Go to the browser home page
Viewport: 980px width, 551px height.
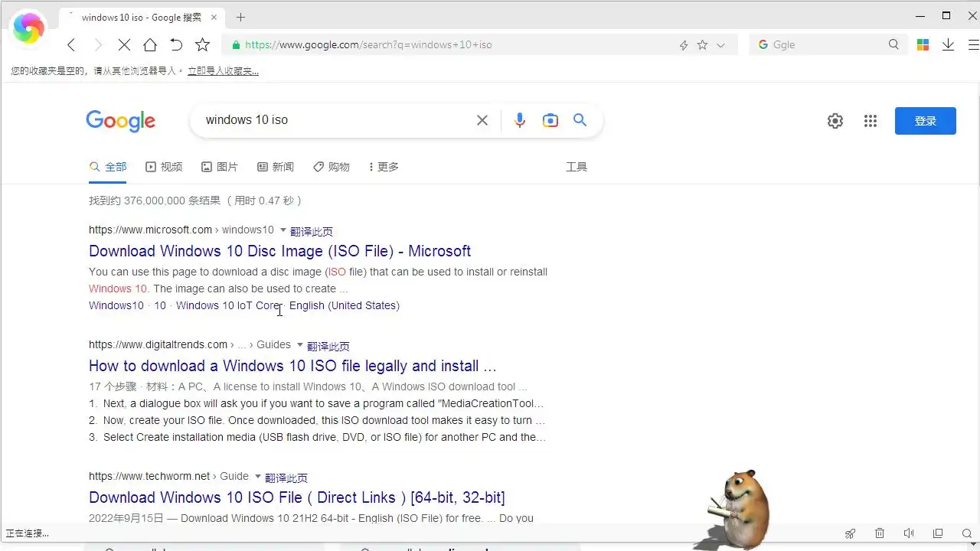[150, 45]
